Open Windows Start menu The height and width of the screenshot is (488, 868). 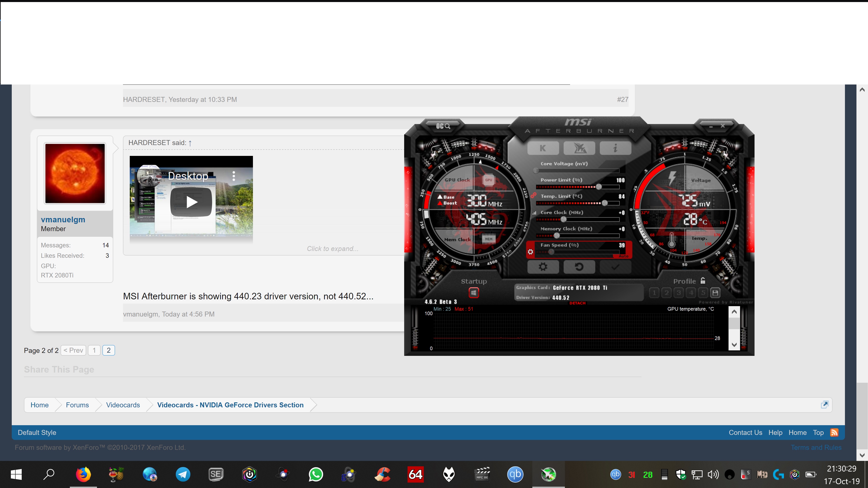[x=16, y=474]
